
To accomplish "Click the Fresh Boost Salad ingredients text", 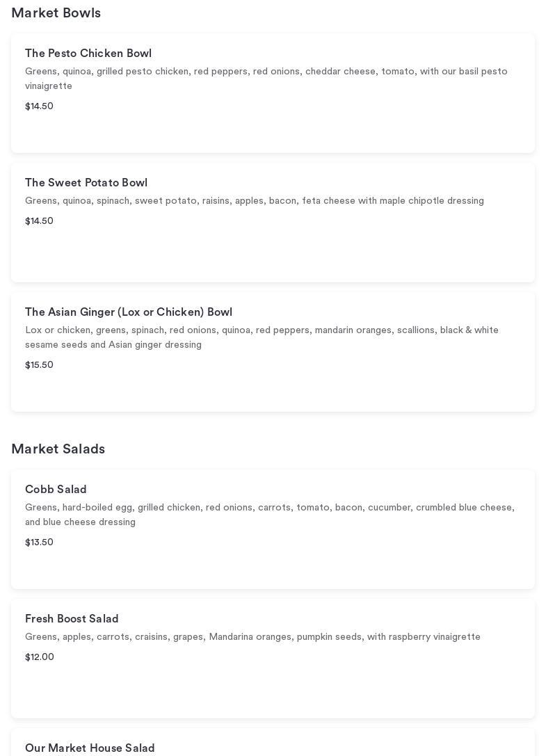I will [252, 637].
